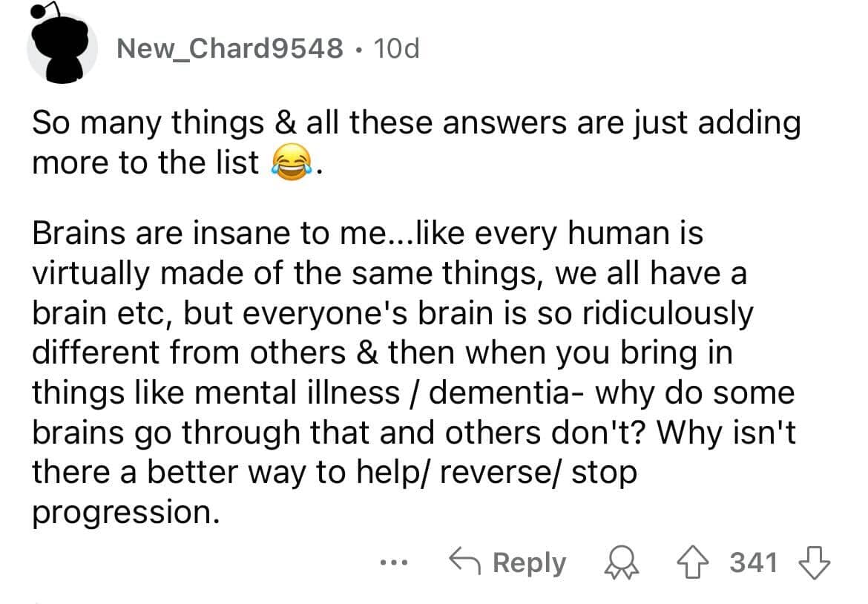
Task: Click the "10d" comment timestamp
Action: tap(398, 49)
